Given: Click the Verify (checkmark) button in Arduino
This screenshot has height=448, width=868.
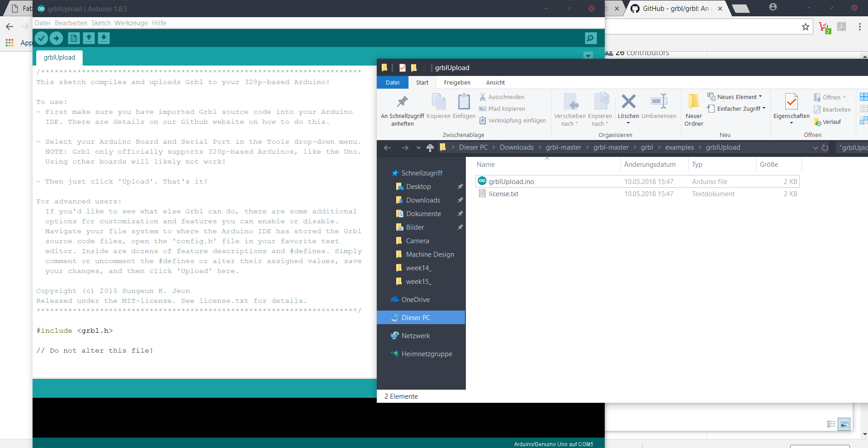Looking at the screenshot, I should point(42,38).
